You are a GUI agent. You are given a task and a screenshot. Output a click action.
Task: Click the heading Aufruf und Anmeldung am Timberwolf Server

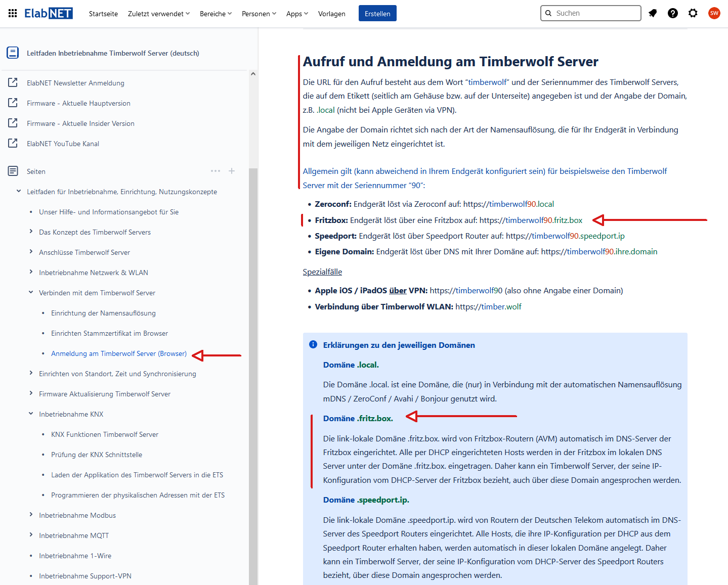450,62
